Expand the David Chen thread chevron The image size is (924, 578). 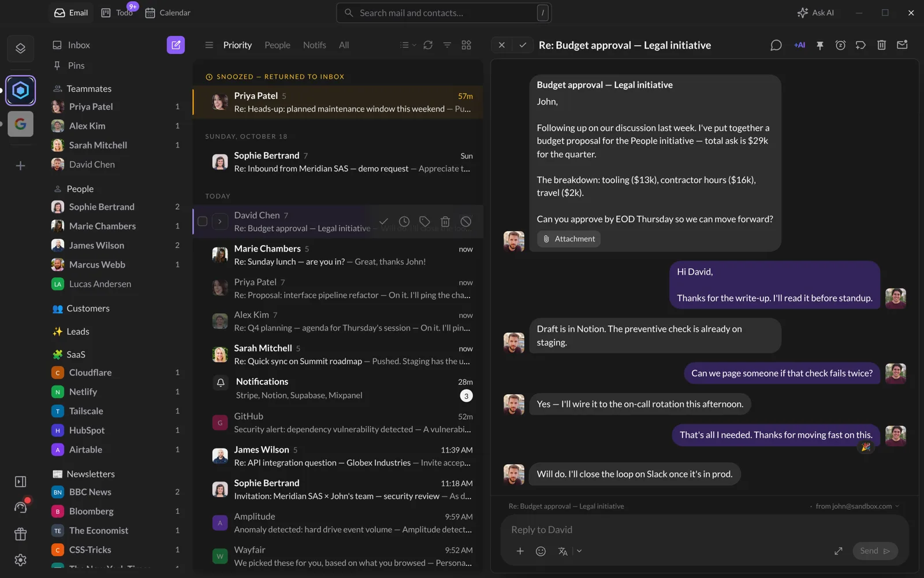(219, 221)
